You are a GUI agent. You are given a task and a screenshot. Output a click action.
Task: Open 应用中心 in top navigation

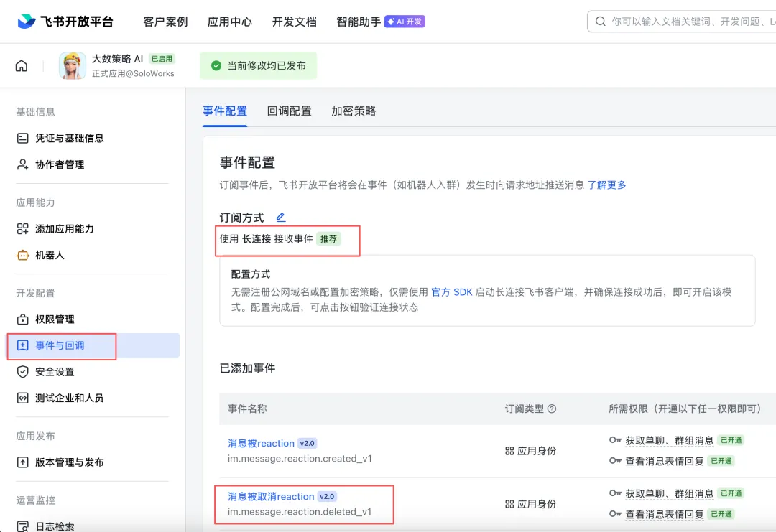(230, 22)
